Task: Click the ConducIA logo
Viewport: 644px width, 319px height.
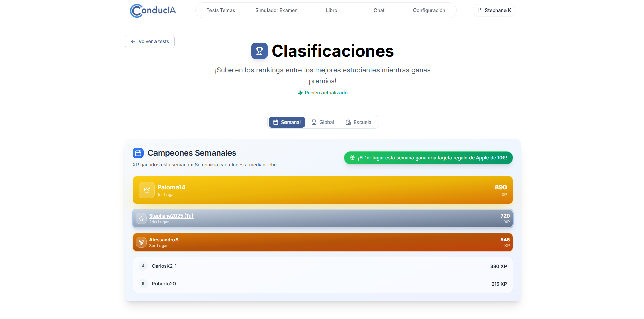Action: (153, 11)
